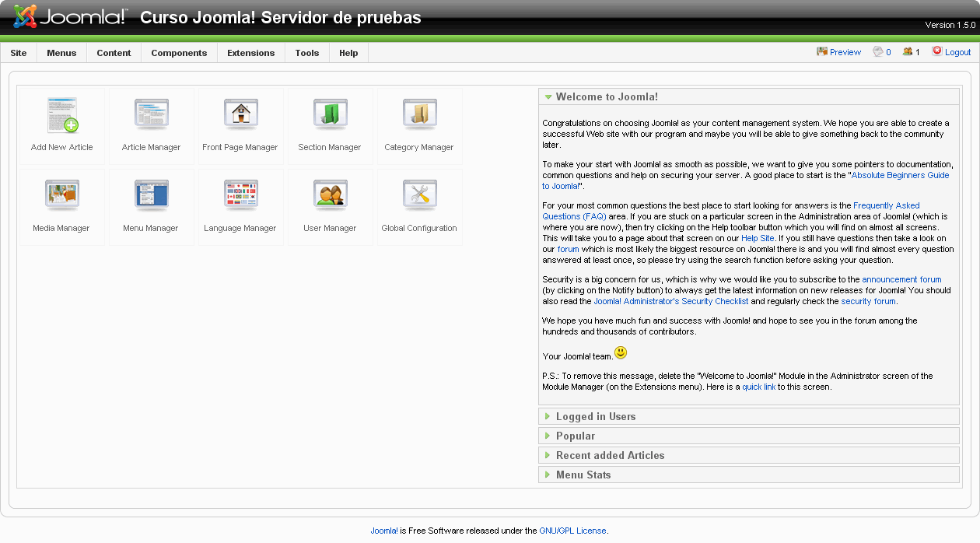
Task: Click the Global Configuration tools icon
Action: click(419, 196)
